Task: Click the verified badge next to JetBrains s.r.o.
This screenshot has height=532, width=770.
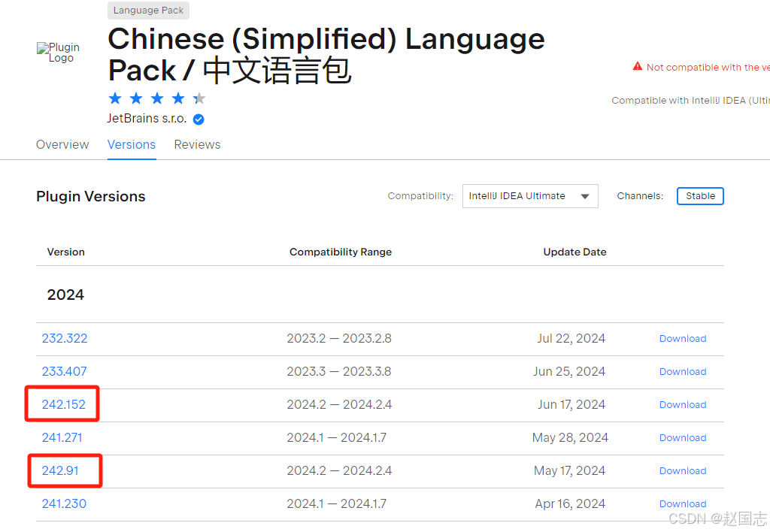Action: click(199, 119)
